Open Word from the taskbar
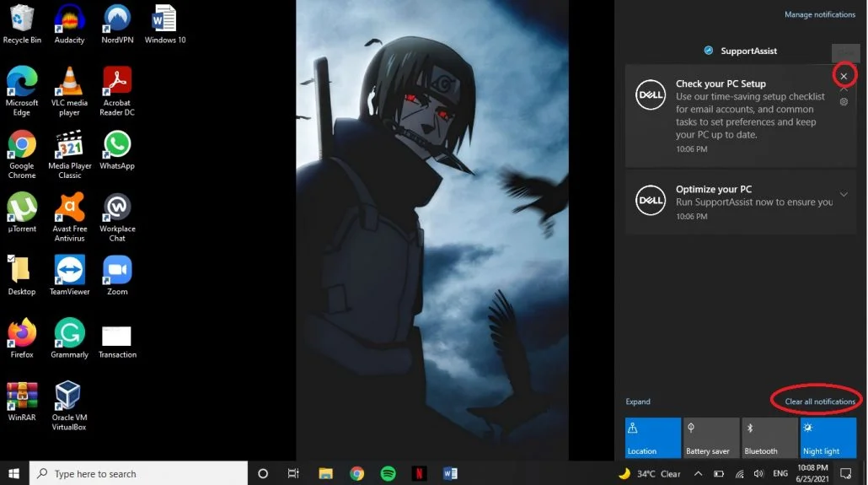 click(450, 473)
